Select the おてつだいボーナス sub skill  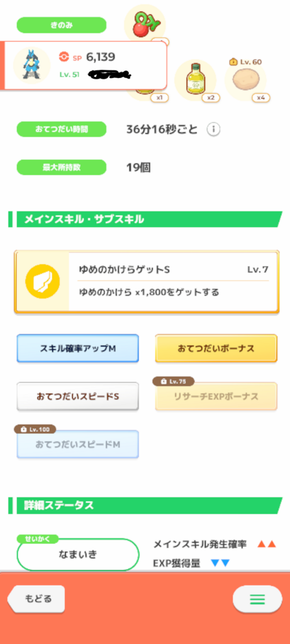pos(216,348)
